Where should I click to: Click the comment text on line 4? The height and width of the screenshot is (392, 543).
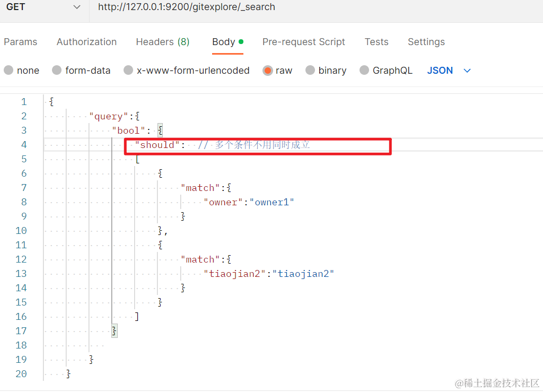(x=254, y=145)
